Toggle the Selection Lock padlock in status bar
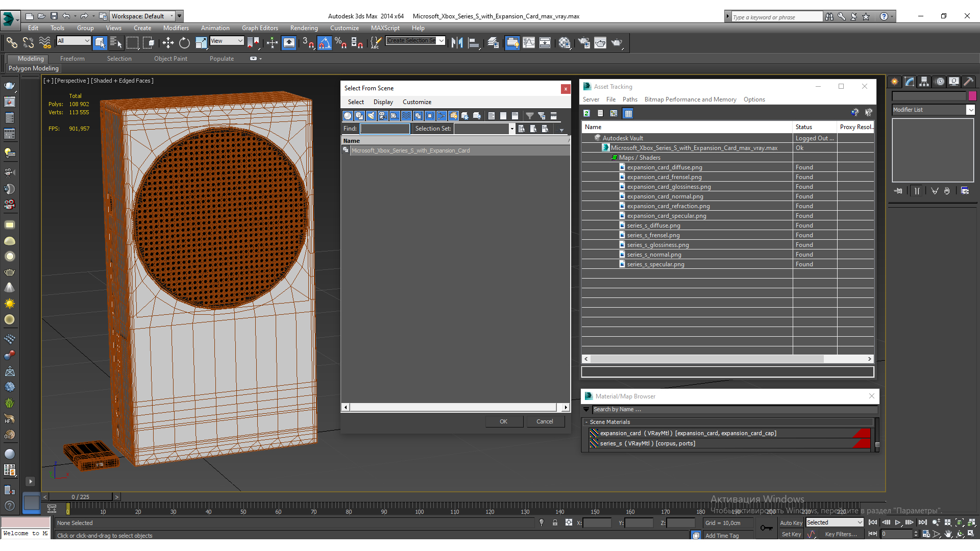980x551 pixels. [x=555, y=522]
